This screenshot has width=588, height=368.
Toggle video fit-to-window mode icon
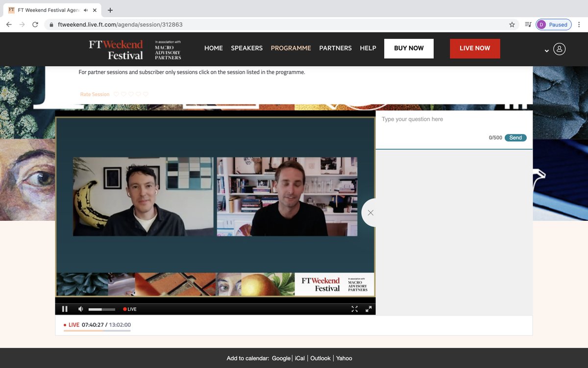coord(355,309)
